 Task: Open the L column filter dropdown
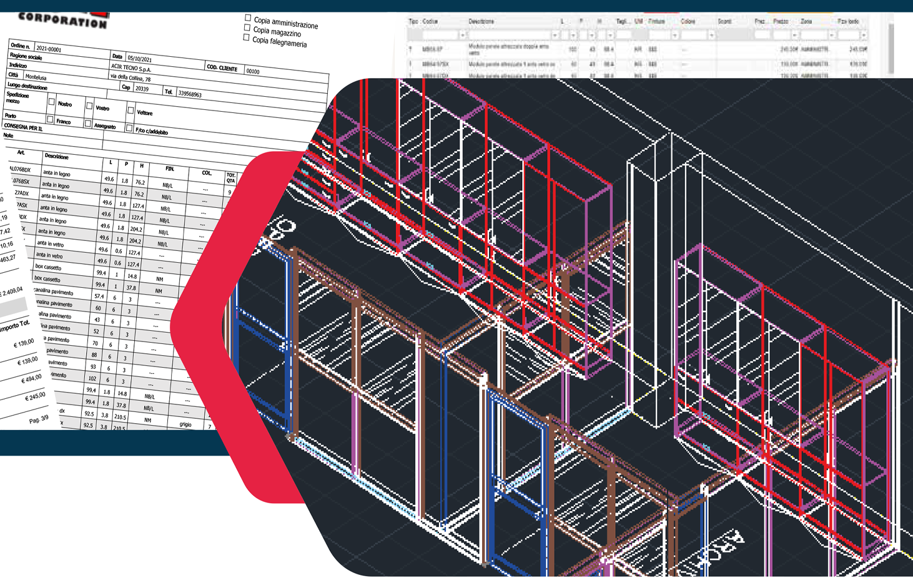[x=573, y=35]
